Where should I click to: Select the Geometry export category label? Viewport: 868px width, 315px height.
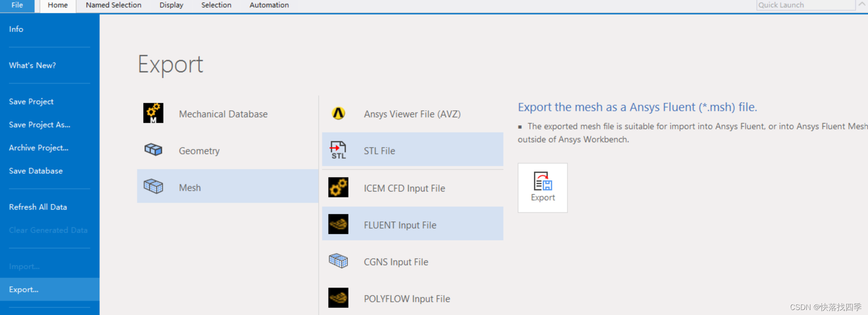coord(199,151)
